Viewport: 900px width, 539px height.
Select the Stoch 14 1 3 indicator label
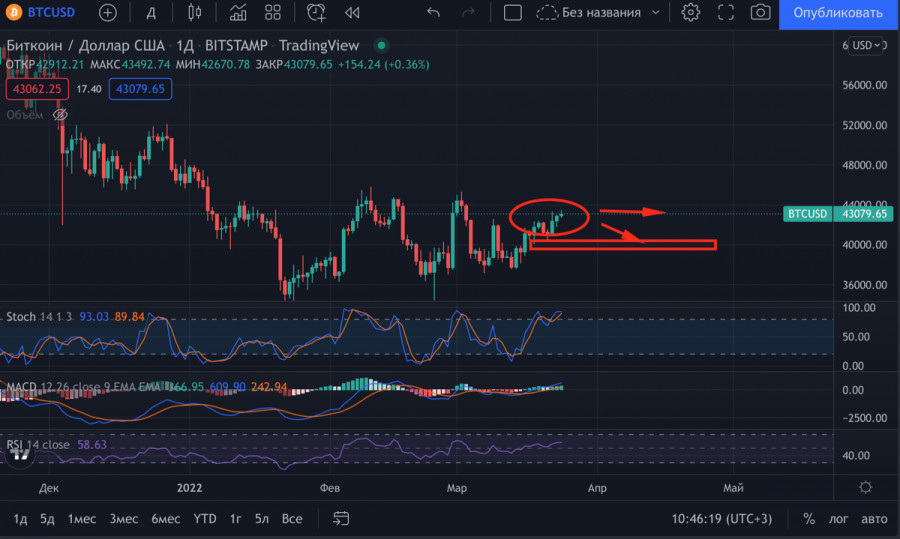coord(39,317)
